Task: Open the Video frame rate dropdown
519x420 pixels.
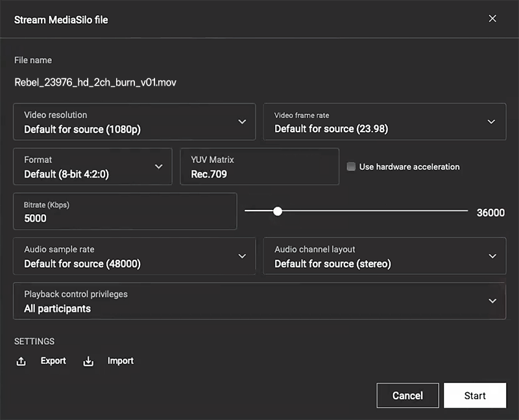Action: click(x=384, y=122)
